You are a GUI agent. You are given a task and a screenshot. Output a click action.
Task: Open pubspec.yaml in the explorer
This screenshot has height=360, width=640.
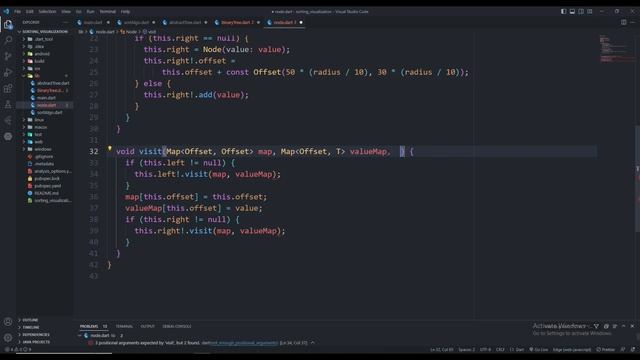[x=45, y=186]
